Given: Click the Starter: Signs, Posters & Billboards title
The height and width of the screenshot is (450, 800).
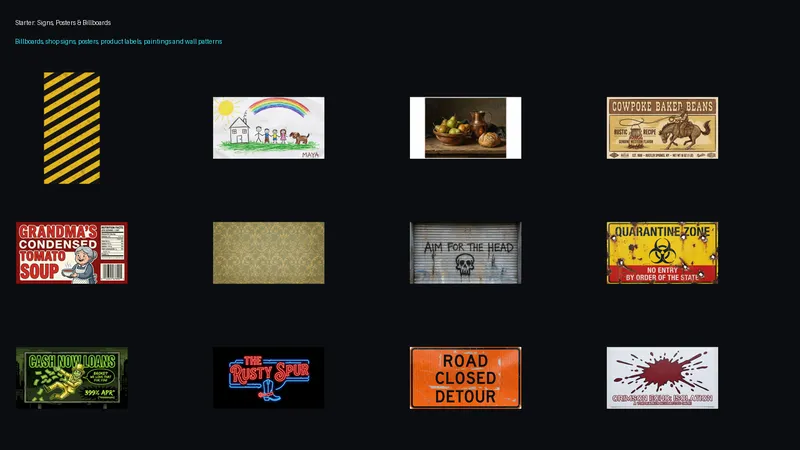Looking at the screenshot, I should pos(63,22).
